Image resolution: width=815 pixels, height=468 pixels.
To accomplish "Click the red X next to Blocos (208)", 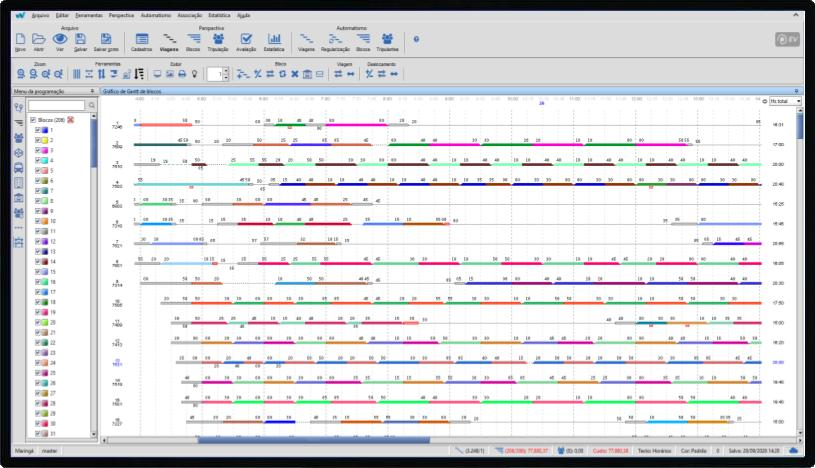I will pos(71,120).
